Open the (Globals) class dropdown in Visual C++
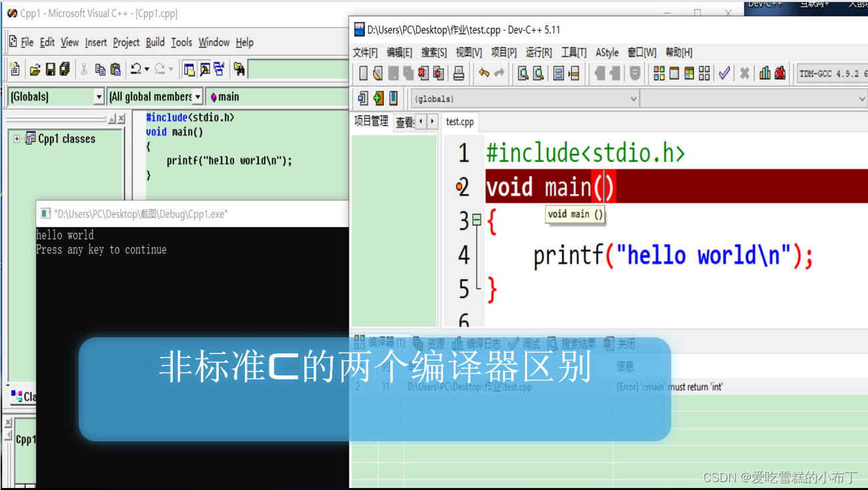Screen dimensions: 868x490 click(x=99, y=97)
